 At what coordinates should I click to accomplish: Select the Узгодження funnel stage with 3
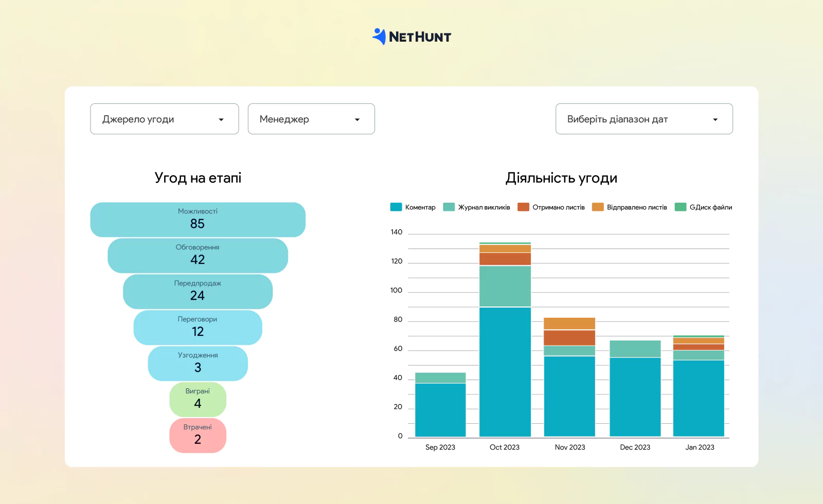[198, 364]
